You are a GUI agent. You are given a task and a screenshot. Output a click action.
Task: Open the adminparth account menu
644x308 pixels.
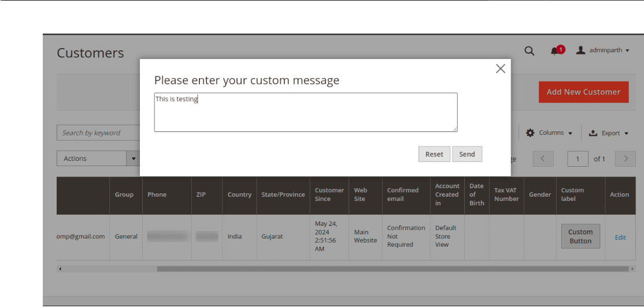(x=602, y=50)
